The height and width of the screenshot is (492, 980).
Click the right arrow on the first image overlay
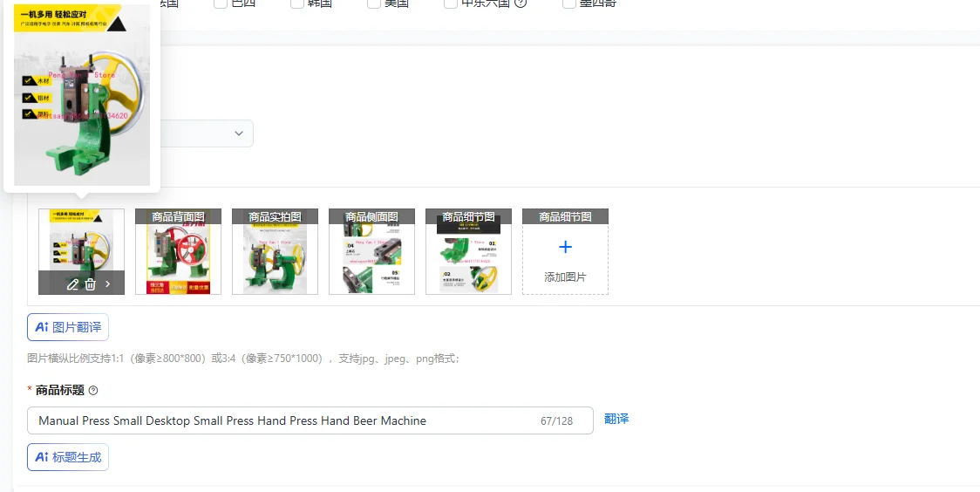click(x=107, y=284)
